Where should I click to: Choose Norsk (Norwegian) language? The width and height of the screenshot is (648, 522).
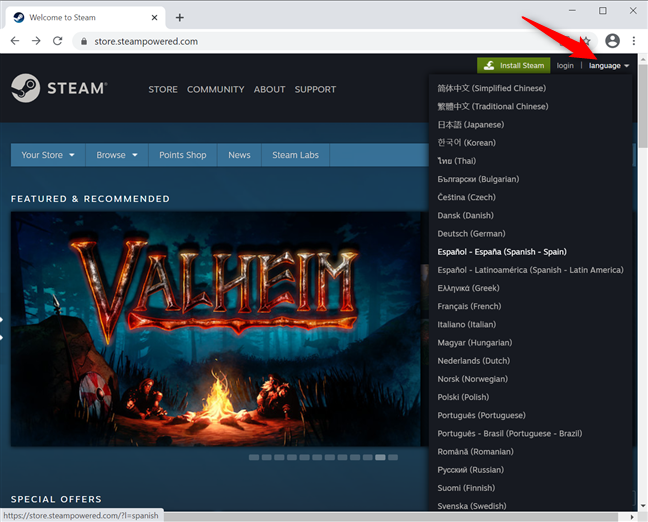click(472, 379)
